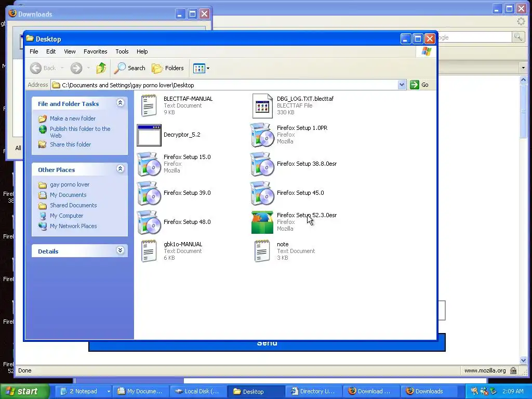This screenshot has width=532, height=399.
Task: Go to Shared Documents in Other Places
Action: (73, 205)
